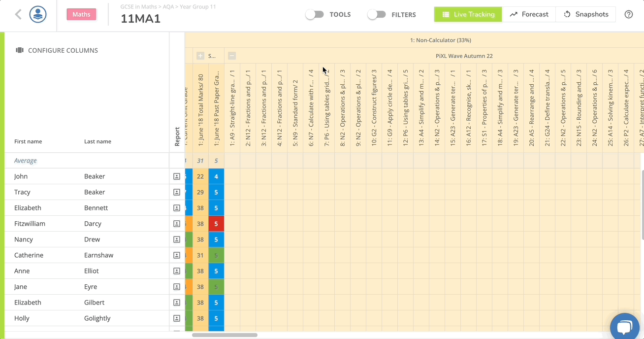Click the Maths subject tag

click(x=81, y=14)
